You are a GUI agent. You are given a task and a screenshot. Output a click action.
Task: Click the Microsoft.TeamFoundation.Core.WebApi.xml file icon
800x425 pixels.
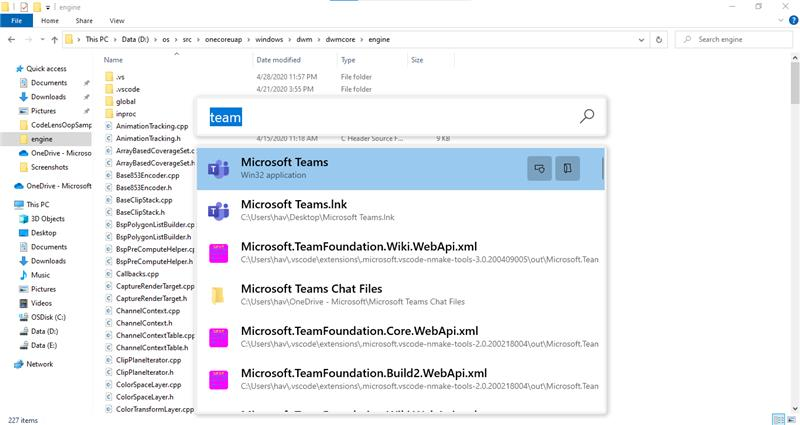(x=218, y=337)
